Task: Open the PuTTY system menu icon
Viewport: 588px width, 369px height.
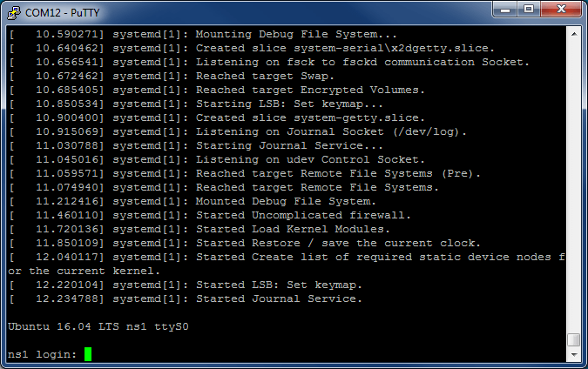Action: coord(14,13)
